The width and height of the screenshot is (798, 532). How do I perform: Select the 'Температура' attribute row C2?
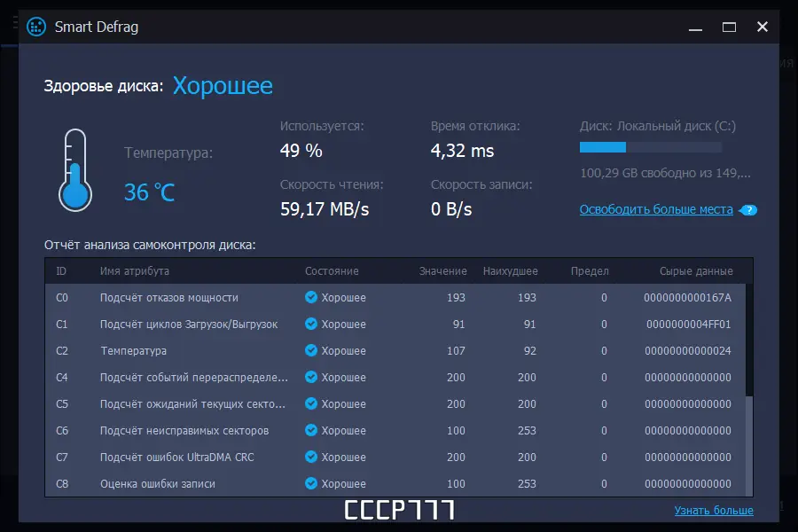133,351
